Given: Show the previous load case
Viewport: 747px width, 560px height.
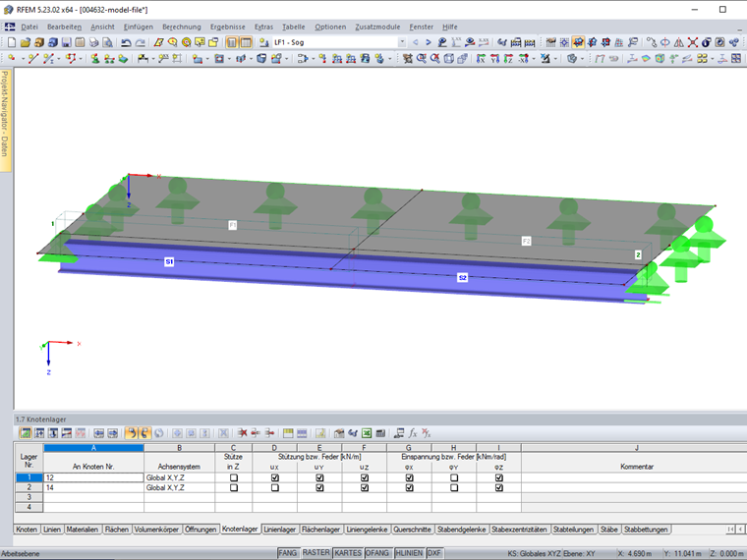Looking at the screenshot, I should 416,42.
